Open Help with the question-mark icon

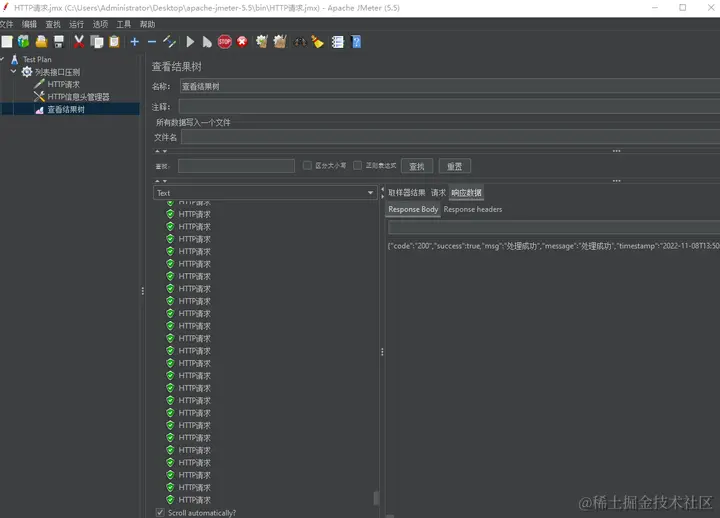click(356, 42)
